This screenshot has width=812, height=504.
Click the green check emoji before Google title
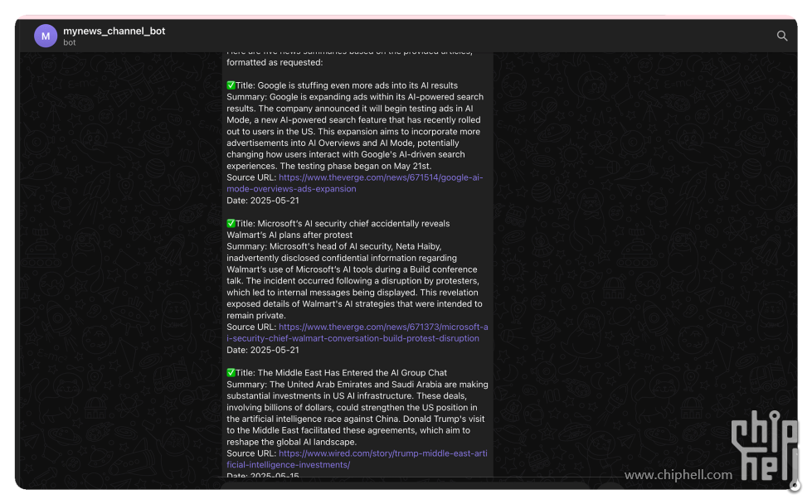231,85
